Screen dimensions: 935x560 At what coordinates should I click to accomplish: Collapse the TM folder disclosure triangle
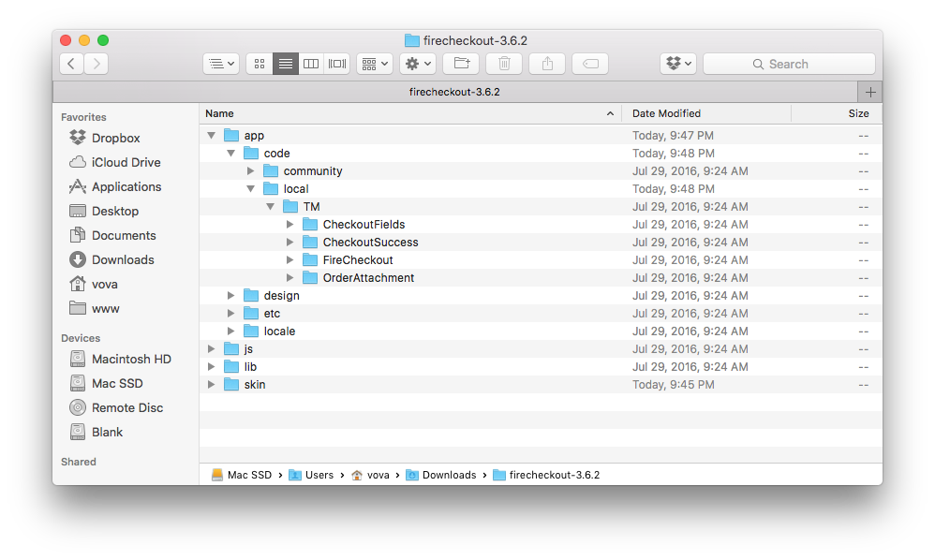[270, 207]
